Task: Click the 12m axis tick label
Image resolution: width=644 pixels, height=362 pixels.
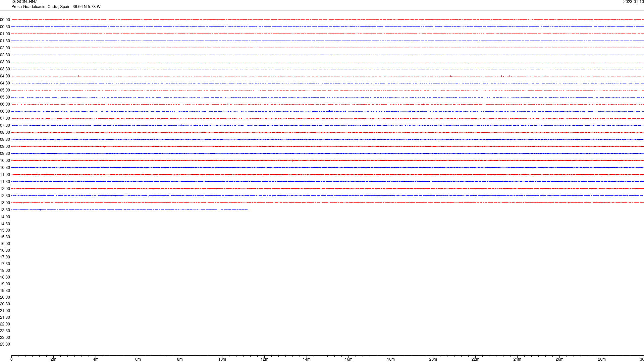Action: (264, 359)
